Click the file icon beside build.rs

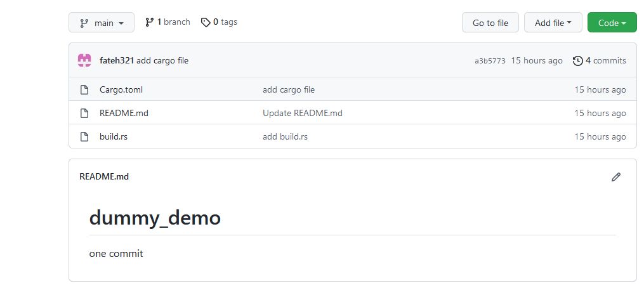pos(84,136)
